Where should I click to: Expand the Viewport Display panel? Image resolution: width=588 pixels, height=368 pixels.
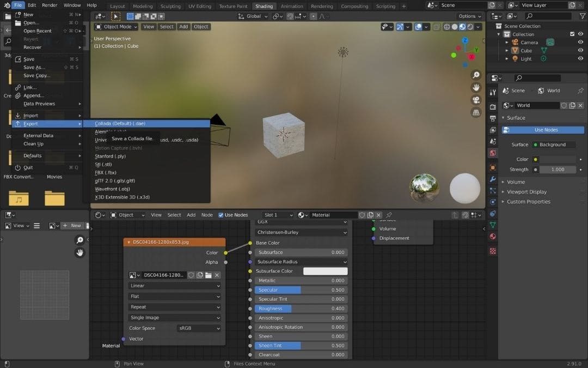526,192
